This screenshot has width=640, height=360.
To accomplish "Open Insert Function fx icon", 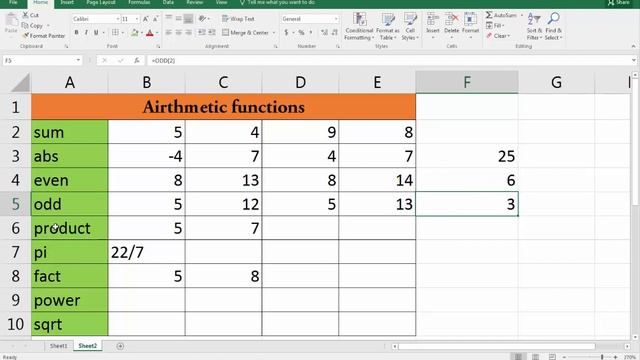I will (137, 60).
